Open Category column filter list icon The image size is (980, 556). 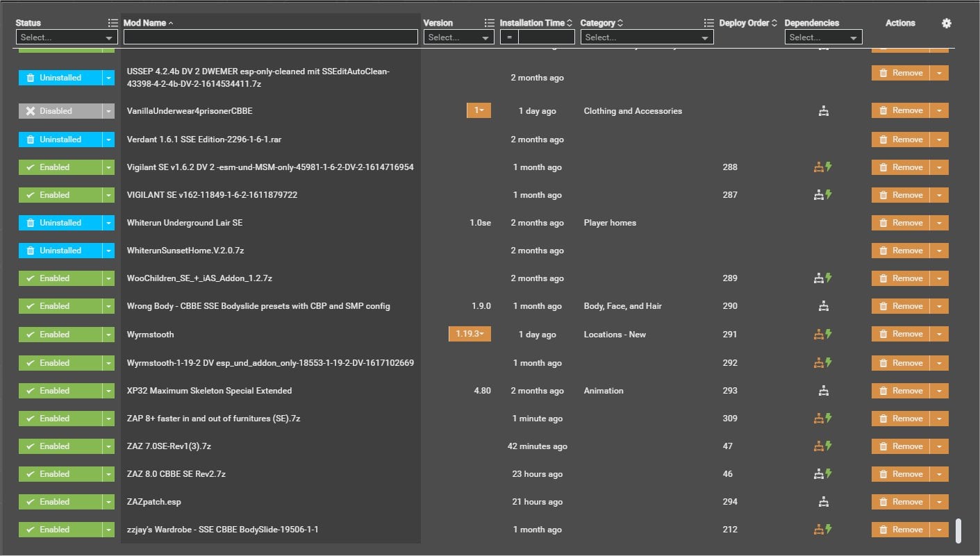point(708,23)
